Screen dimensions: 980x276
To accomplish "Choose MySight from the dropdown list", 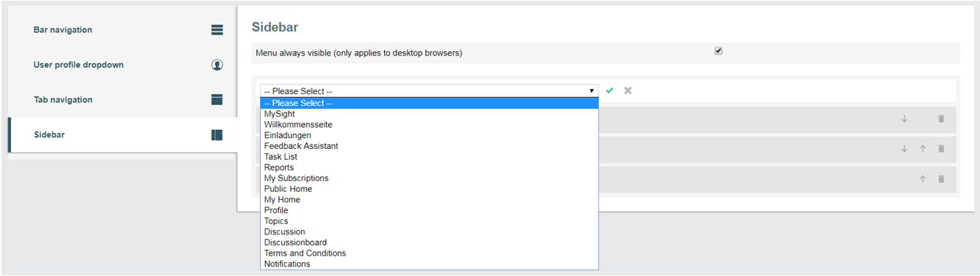I will (x=429, y=114).
